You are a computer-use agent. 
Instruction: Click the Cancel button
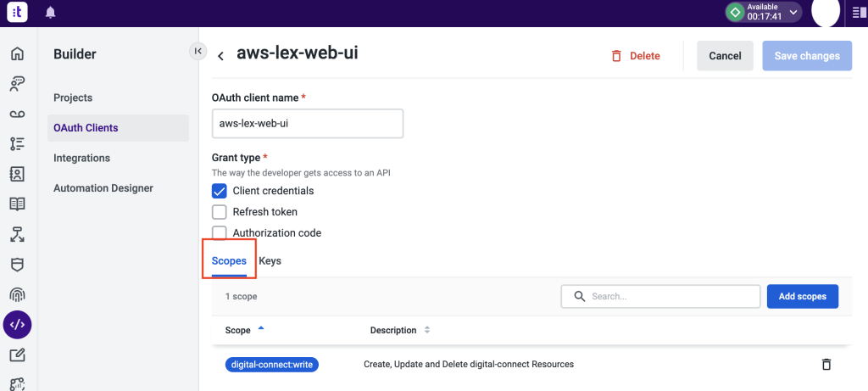pyautogui.click(x=725, y=56)
